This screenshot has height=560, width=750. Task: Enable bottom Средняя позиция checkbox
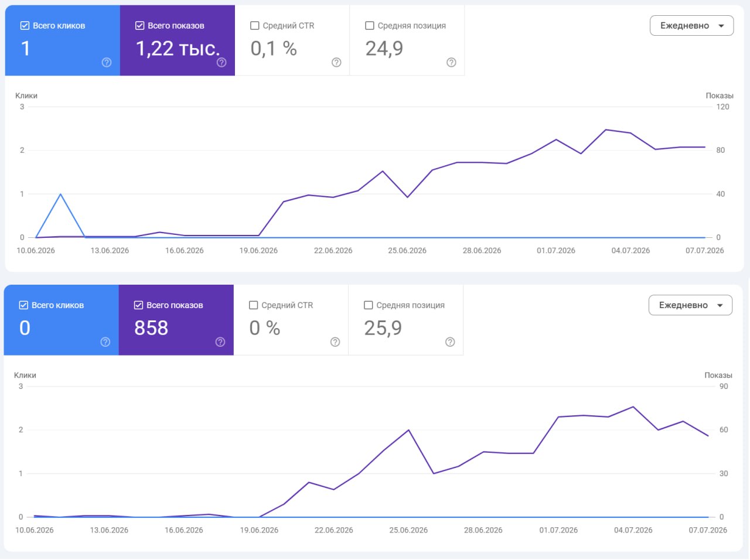[369, 305]
